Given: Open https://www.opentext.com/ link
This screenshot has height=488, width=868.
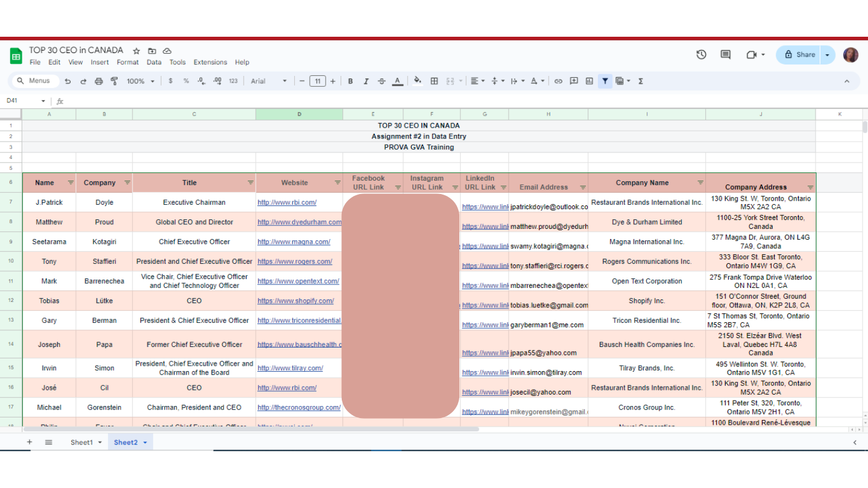Looking at the screenshot, I should pos(298,281).
